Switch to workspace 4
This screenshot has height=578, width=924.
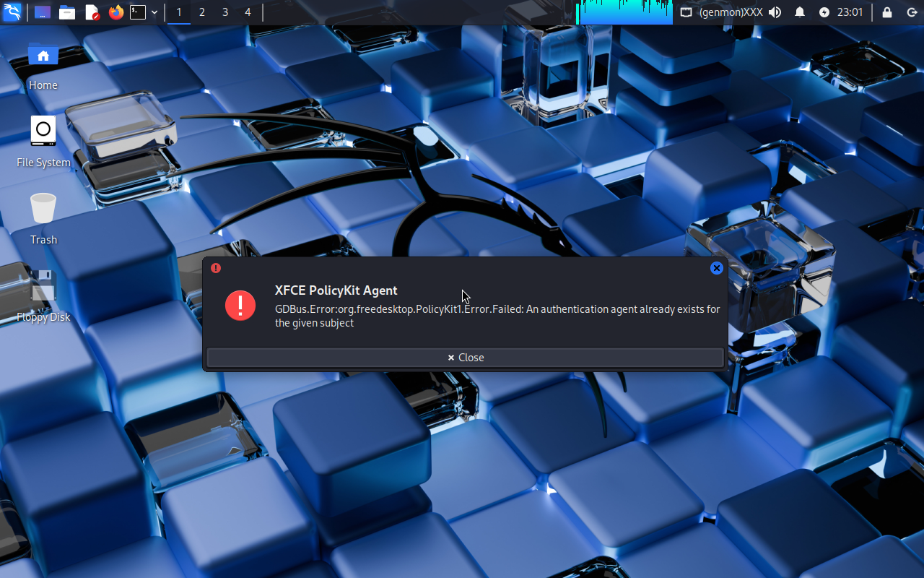click(248, 12)
